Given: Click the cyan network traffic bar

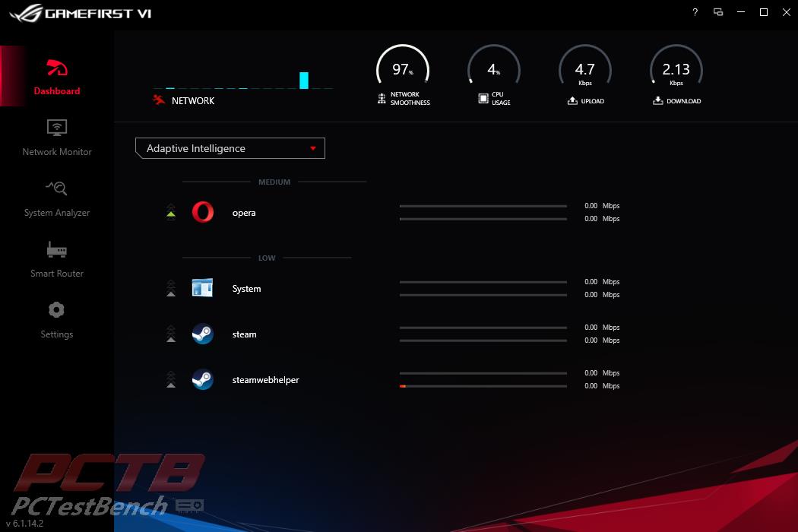Looking at the screenshot, I should tap(304, 81).
